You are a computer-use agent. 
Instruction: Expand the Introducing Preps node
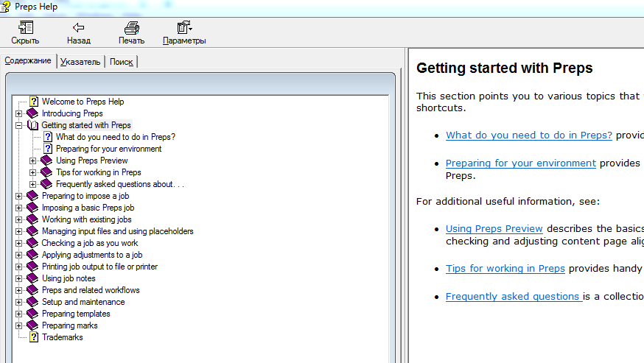pos(19,113)
